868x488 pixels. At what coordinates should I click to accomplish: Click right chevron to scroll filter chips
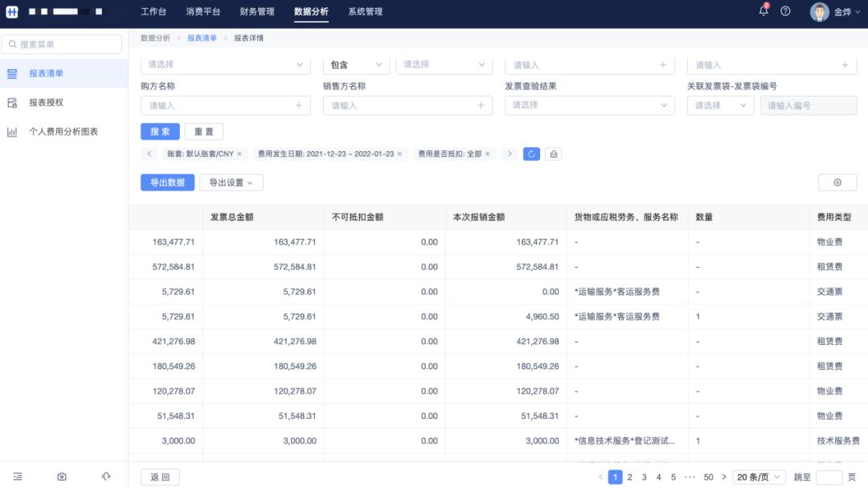pos(512,153)
